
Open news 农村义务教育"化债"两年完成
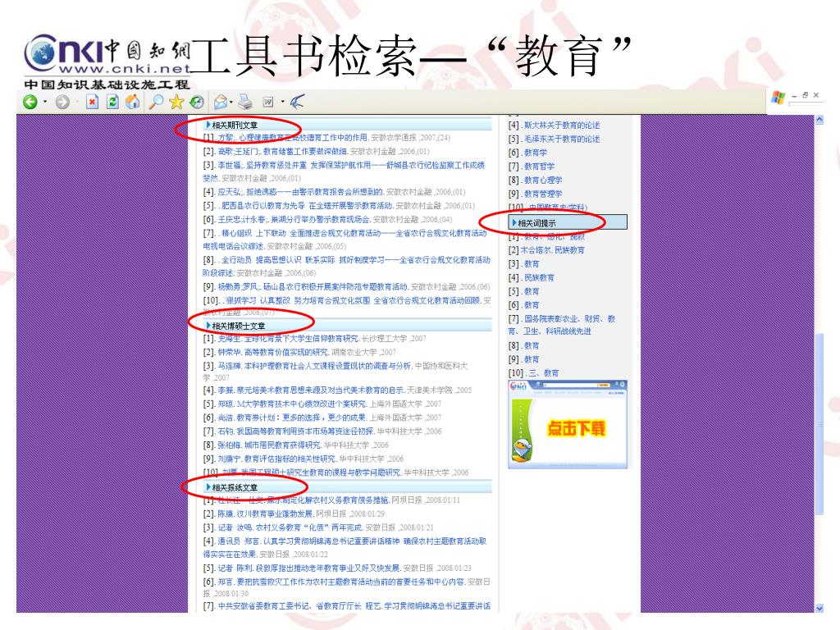click(x=309, y=527)
